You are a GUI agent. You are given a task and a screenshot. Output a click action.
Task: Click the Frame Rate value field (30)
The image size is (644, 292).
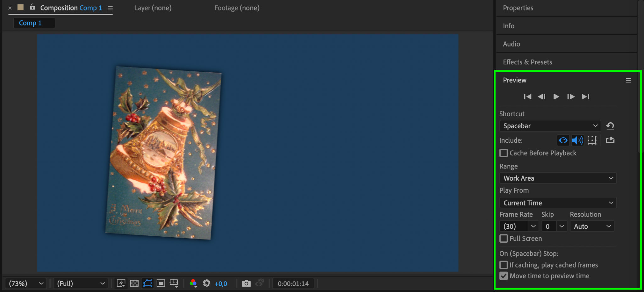[x=514, y=226]
